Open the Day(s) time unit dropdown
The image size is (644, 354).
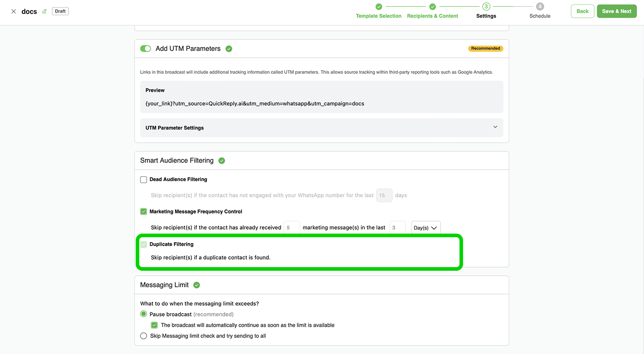coord(425,228)
